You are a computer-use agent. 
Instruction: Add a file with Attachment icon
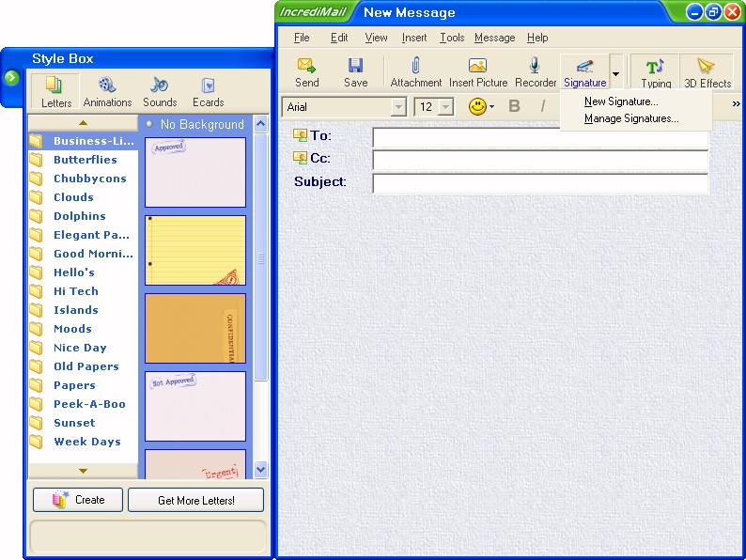415,71
